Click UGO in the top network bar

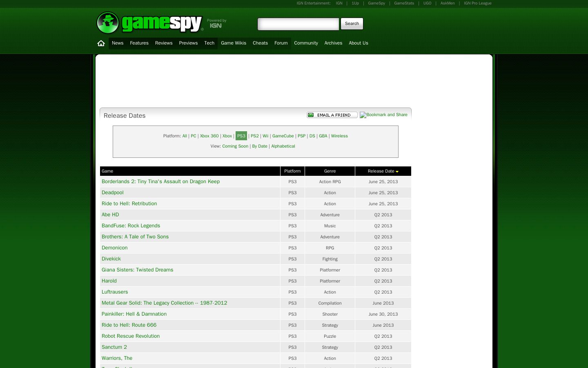(427, 3)
